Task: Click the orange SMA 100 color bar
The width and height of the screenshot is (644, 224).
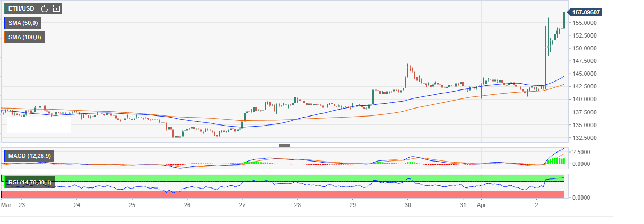Action: coord(5,37)
